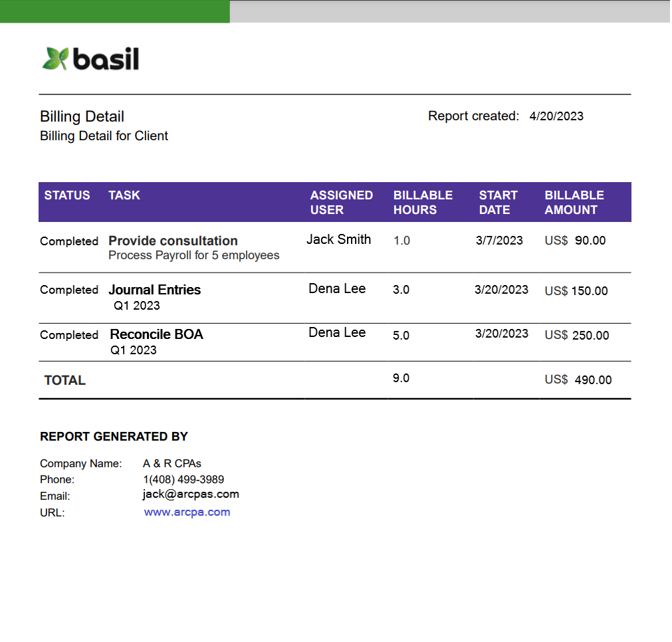
Task: Click the US$ 150.00 amount
Action: point(576,291)
